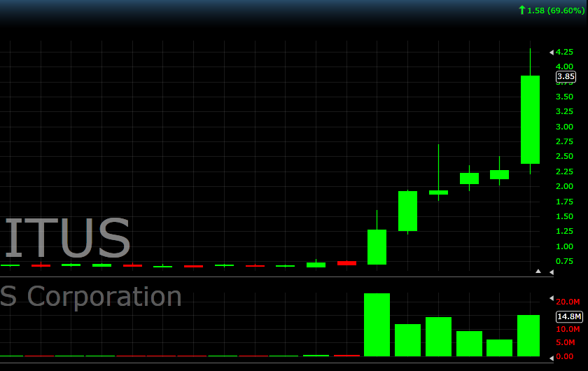Viewport: 588px width, 371px height.
Task: Click the 4.00 price axis label
Action: coord(564,66)
